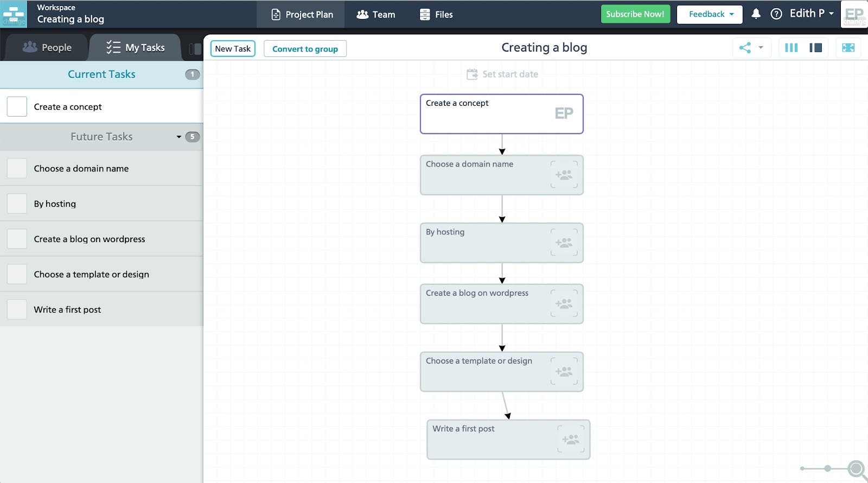Screen dimensions: 868x483
Task: Click assign-people icon on 'Choose a domain name'
Action: (564, 175)
